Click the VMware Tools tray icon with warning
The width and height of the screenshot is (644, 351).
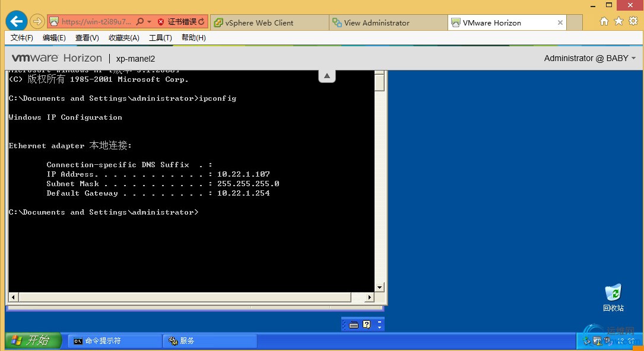coord(598,341)
